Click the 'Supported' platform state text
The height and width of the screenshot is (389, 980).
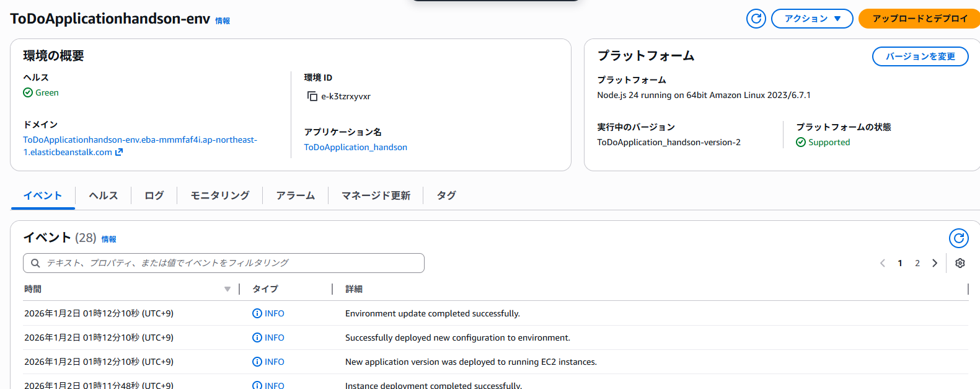click(829, 142)
